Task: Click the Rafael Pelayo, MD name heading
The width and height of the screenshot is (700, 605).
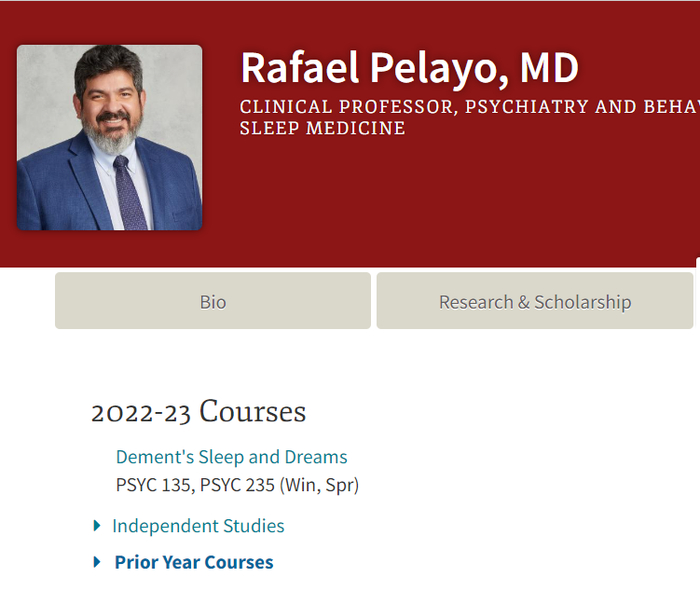Action: (409, 68)
